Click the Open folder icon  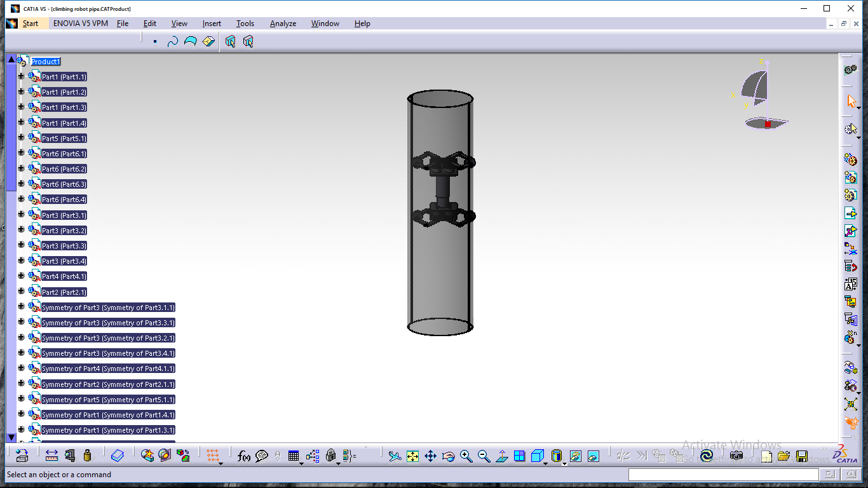(783, 456)
